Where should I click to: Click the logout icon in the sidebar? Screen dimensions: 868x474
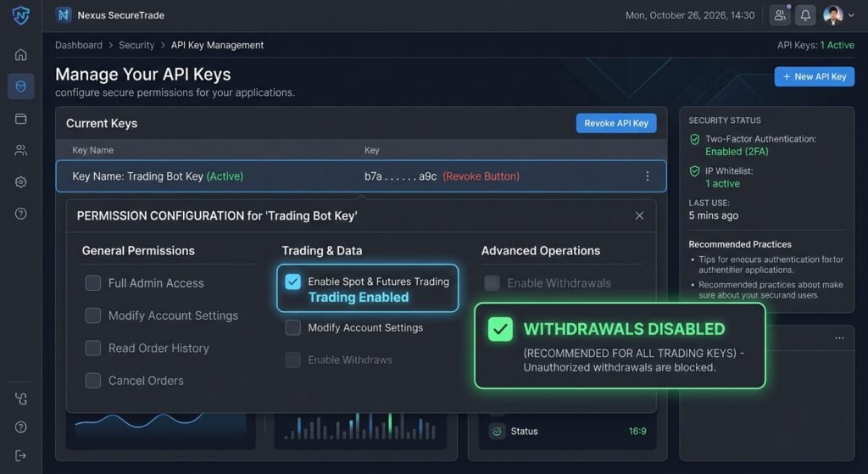20,455
